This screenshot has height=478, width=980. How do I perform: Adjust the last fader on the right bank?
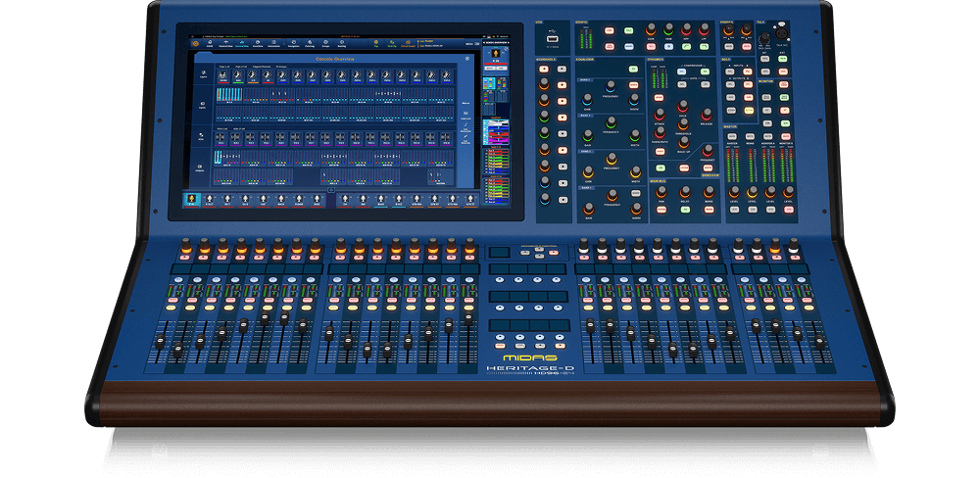tap(819, 341)
